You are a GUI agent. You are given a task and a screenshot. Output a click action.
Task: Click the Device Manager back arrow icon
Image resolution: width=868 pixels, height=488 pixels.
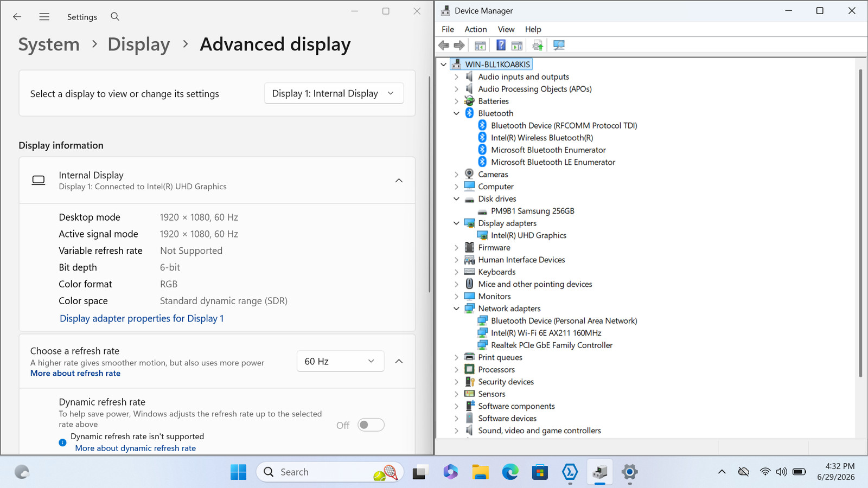444,46
